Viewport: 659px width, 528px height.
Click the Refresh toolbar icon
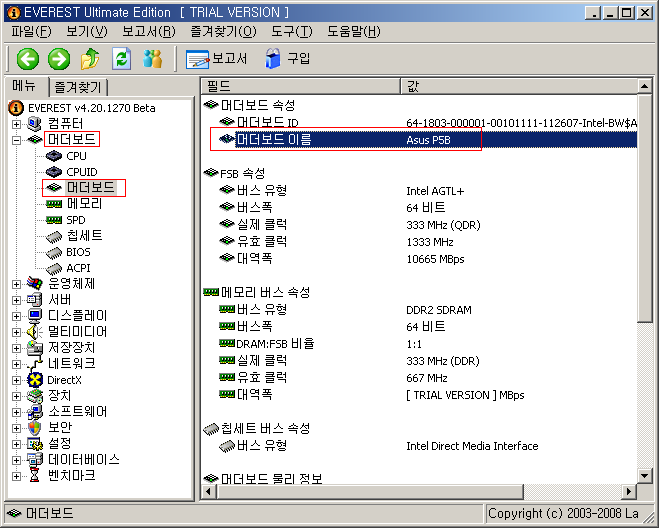point(121,58)
